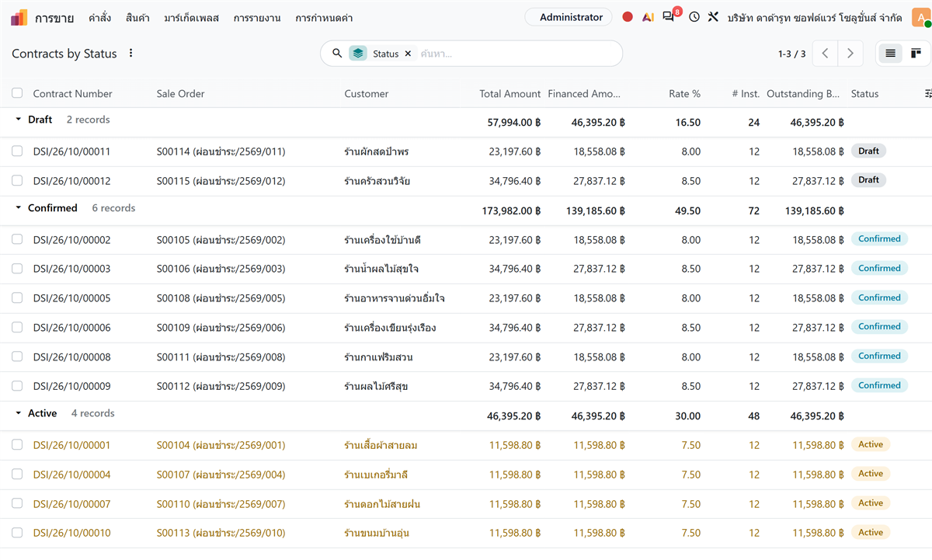Open the conversations icon with 8 badge
932x560 pixels.
[x=669, y=16]
